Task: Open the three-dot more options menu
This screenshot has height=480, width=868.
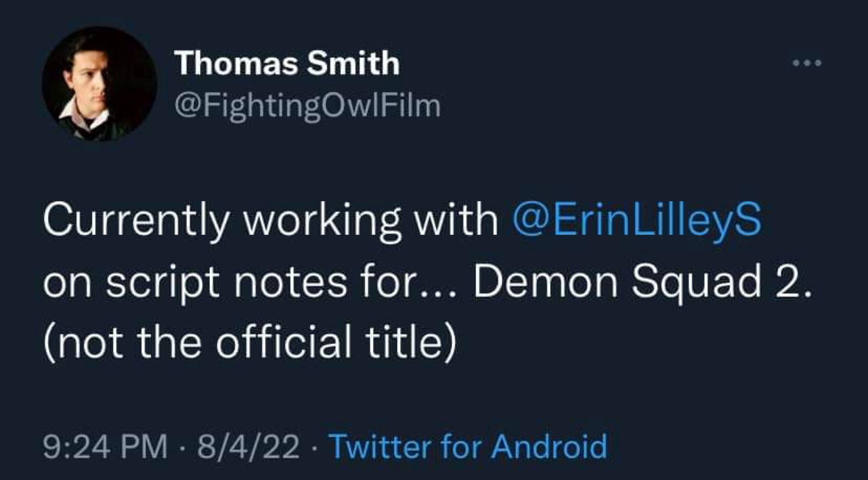Action: point(807,63)
